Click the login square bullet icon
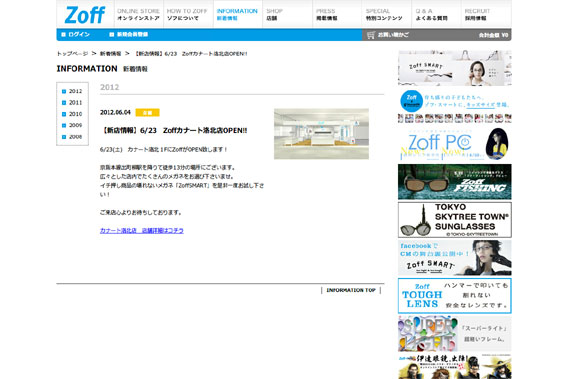Screen dimensions: 570x379 click(64, 35)
